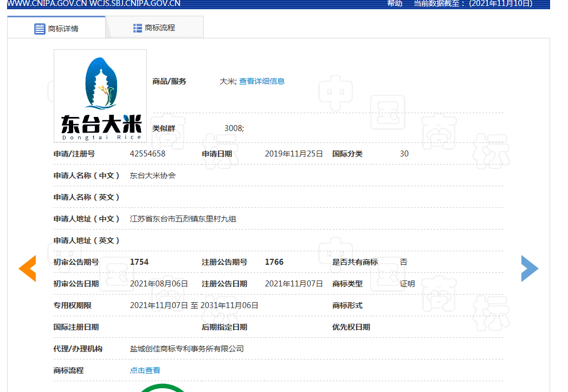568x392 pixels.
Task: Click the 后期指定日期 field label
Action: pos(224,327)
